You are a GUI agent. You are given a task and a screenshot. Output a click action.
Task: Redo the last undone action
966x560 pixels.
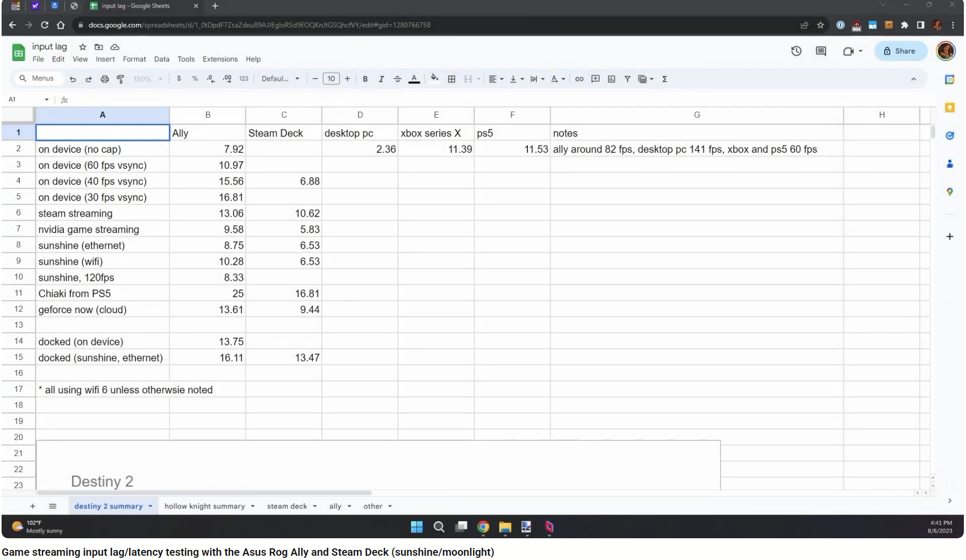pos(89,79)
